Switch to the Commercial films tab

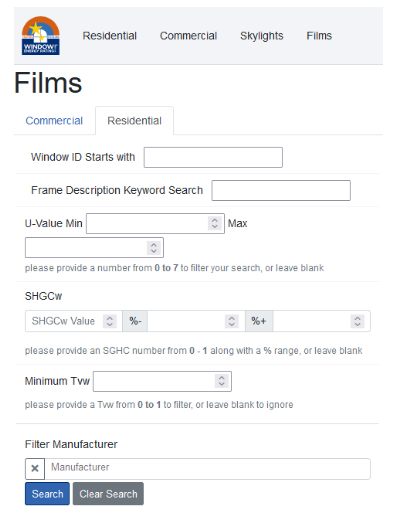(54, 121)
